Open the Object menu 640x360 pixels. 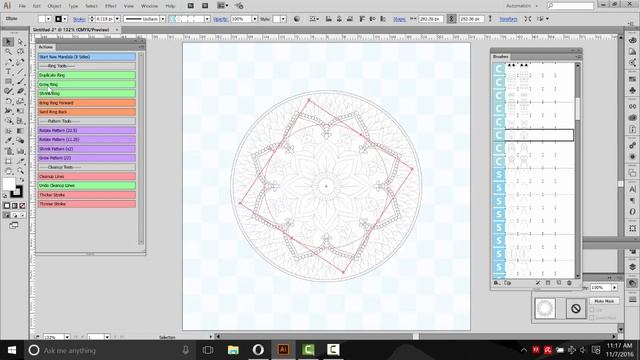pyautogui.click(x=54, y=6)
